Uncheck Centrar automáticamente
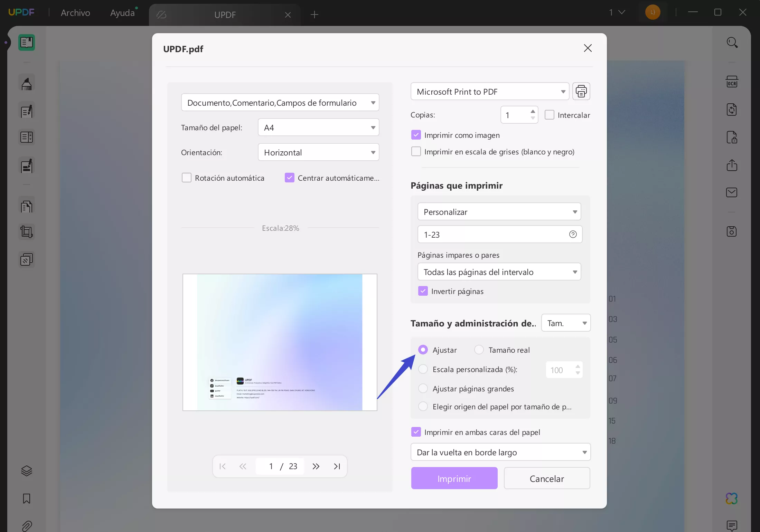 pos(290,178)
